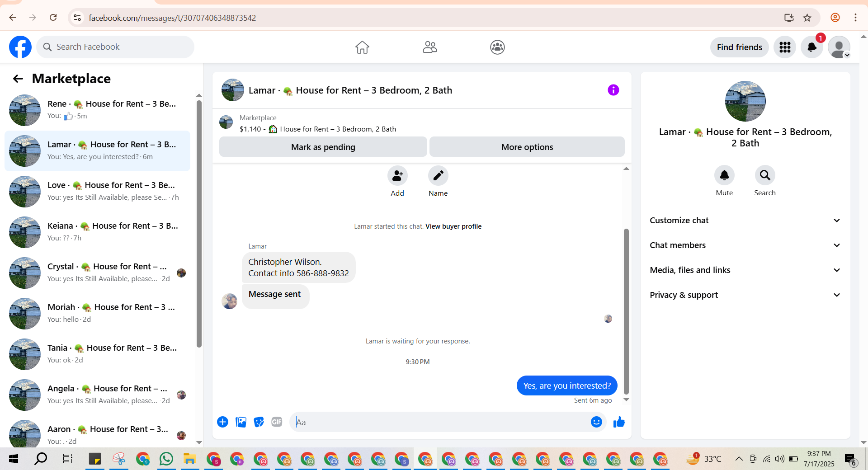Click Lamar's contact info message
Image resolution: width=868 pixels, height=470 pixels.
tap(298, 268)
